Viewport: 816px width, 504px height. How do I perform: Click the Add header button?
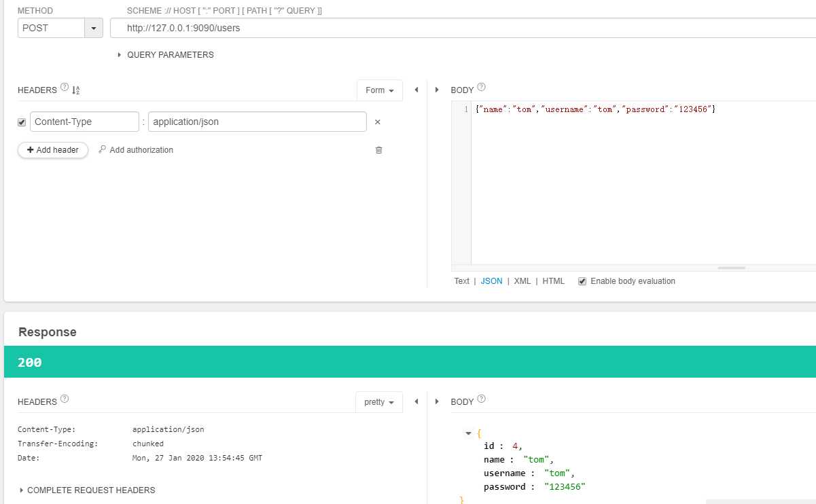coord(53,150)
